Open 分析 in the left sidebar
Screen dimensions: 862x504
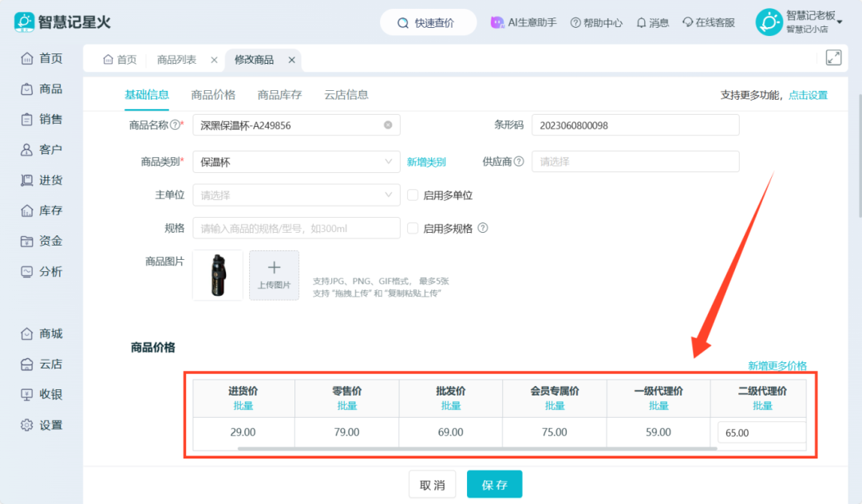point(42,272)
